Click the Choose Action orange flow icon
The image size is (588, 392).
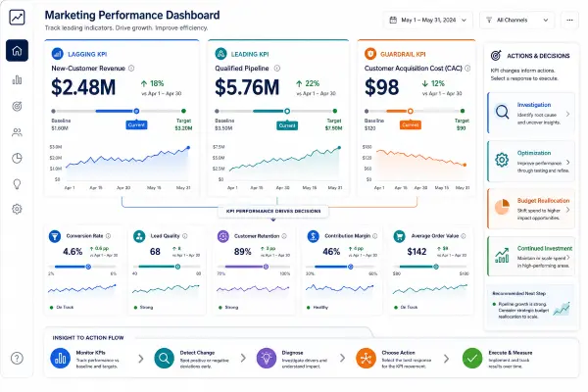point(366,359)
